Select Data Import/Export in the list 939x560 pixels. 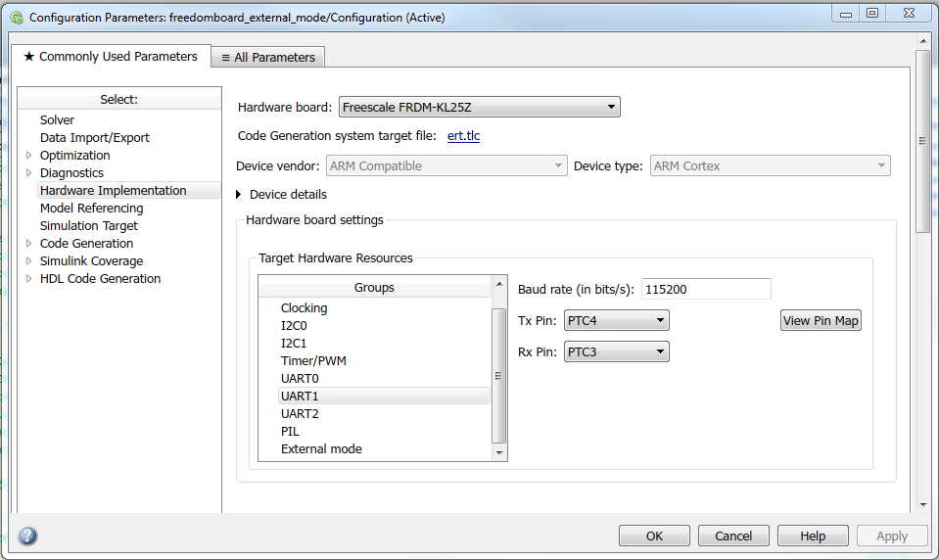click(x=95, y=138)
